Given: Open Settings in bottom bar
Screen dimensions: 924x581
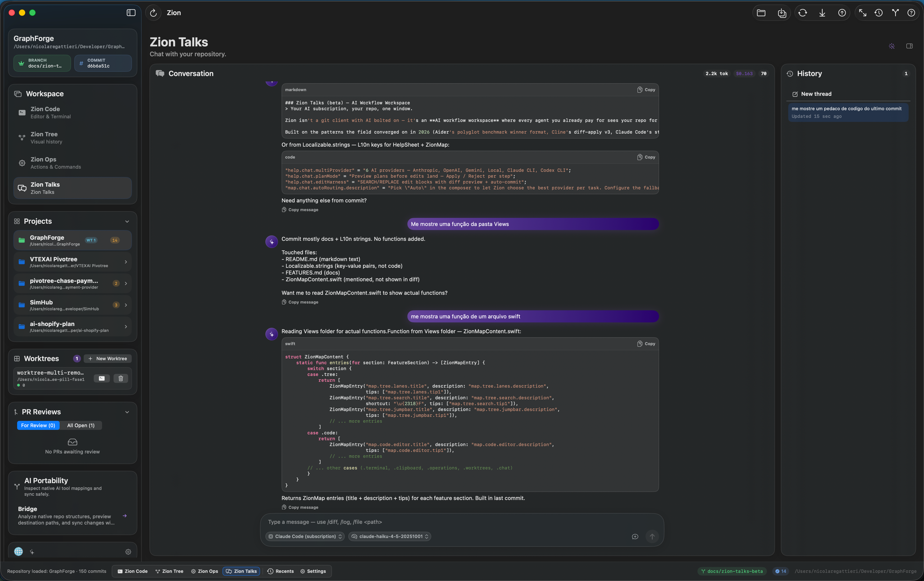Looking at the screenshot, I should (313, 571).
